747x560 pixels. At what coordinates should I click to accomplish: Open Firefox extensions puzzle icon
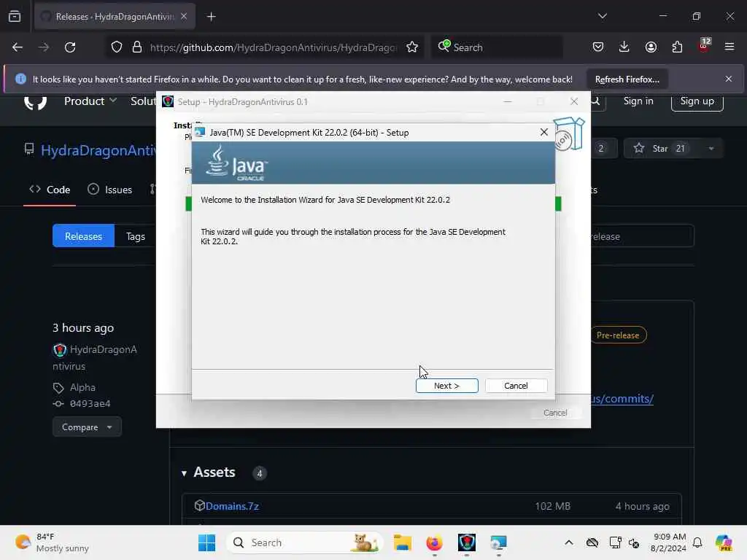click(x=677, y=47)
